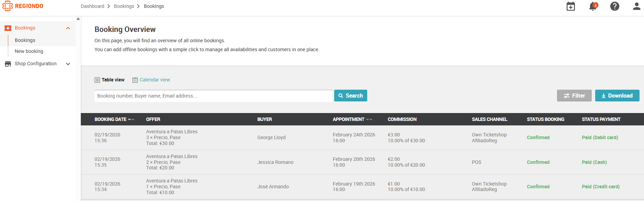Go to first Bookings breadcrumb link

[124, 6]
